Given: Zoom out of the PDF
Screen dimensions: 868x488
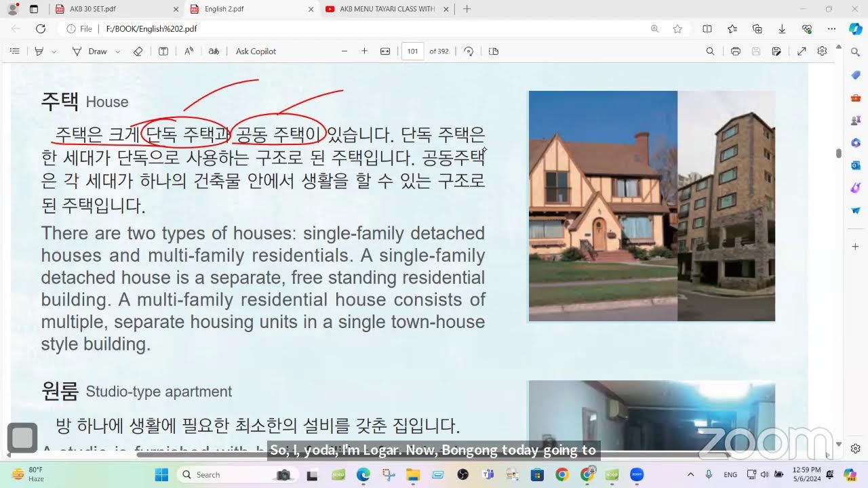Looking at the screenshot, I should pyautogui.click(x=344, y=52).
